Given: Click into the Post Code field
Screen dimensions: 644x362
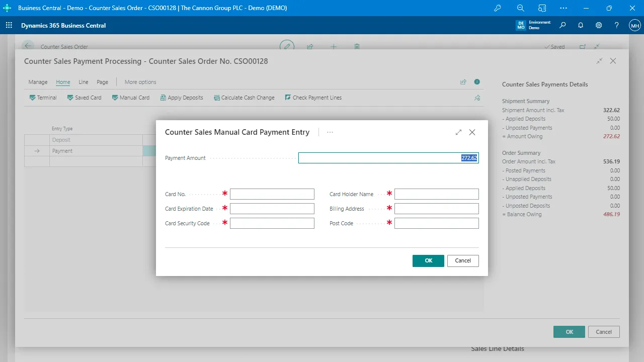Looking at the screenshot, I should pyautogui.click(x=436, y=223).
